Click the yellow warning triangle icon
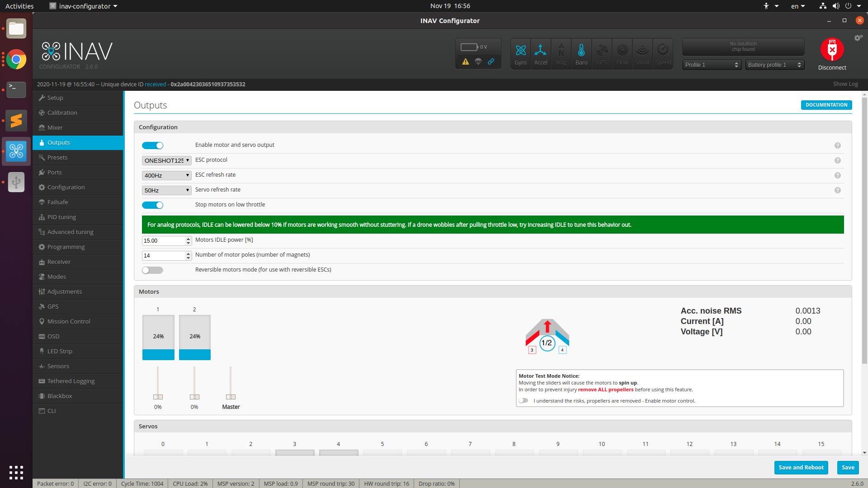Viewport: 868px width, 488px height. [x=466, y=61]
